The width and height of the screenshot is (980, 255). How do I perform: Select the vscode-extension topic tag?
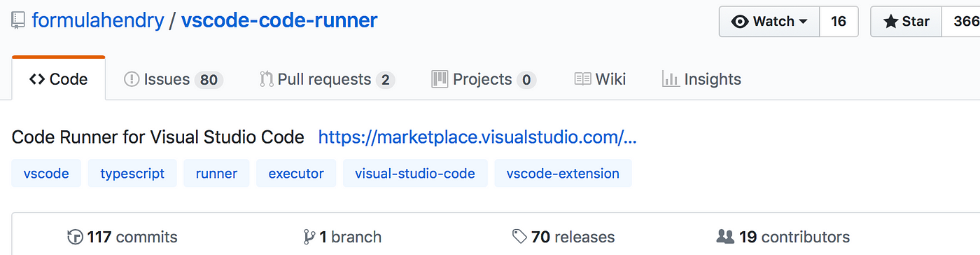pos(563,173)
